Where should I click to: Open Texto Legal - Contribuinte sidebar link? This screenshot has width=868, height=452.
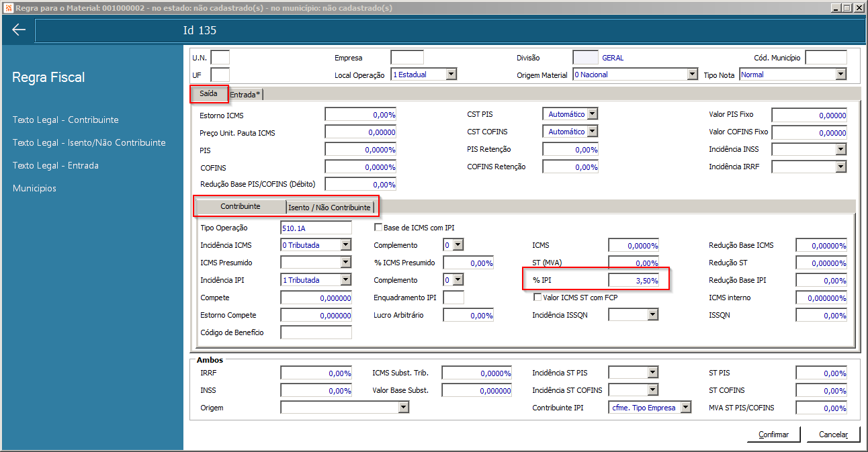[x=66, y=120]
